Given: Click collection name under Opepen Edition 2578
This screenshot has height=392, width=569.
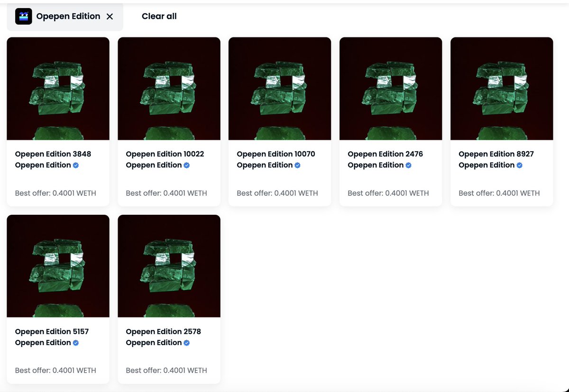Looking at the screenshot, I should 154,342.
